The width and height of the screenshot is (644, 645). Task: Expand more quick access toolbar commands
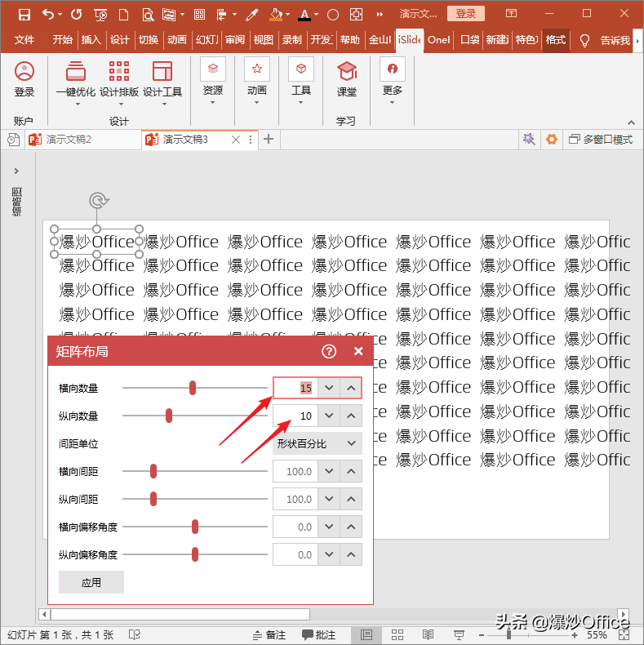pyautogui.click(x=380, y=15)
